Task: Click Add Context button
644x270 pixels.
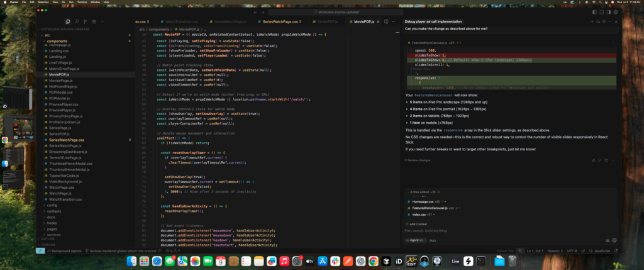Action: (x=416, y=224)
